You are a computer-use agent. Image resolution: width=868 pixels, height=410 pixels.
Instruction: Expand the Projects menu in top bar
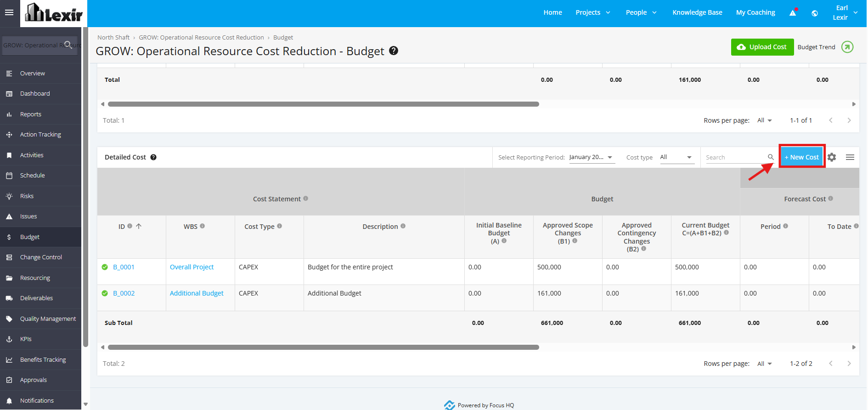(x=593, y=12)
